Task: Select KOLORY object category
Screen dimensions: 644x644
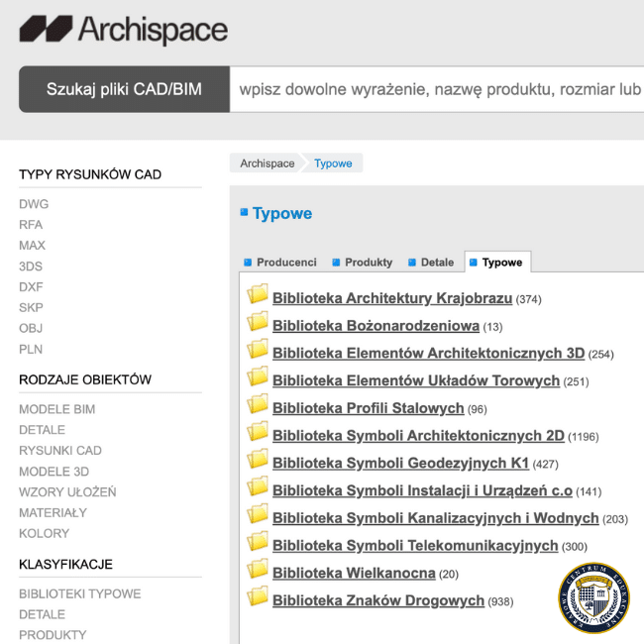Action: (x=44, y=533)
